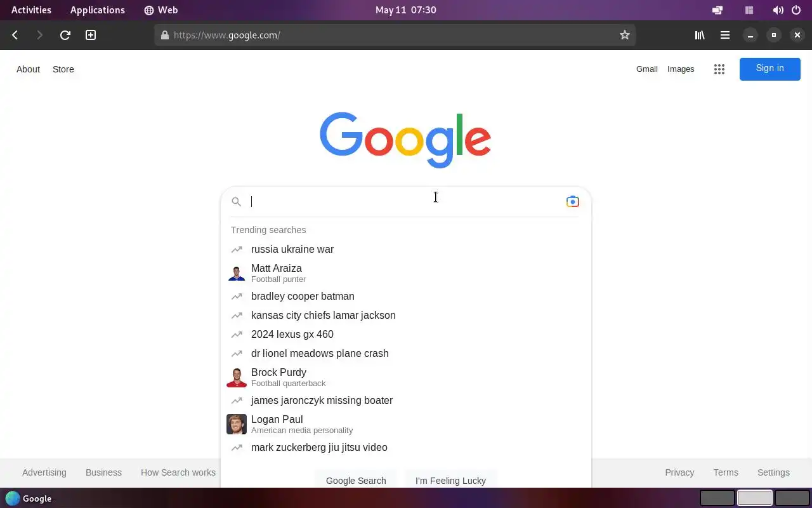Switch to the third workspace in the bottom panel
Viewport: 812px width, 508px height.
point(792,498)
